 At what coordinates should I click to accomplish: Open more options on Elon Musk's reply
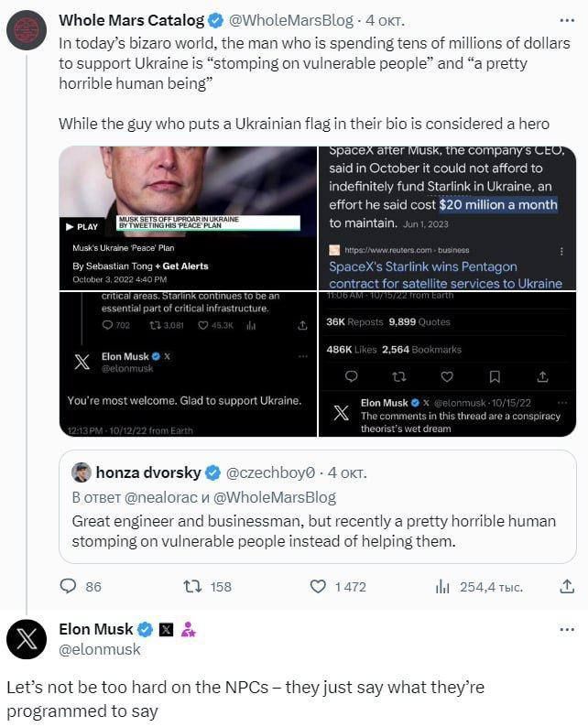pos(567,630)
